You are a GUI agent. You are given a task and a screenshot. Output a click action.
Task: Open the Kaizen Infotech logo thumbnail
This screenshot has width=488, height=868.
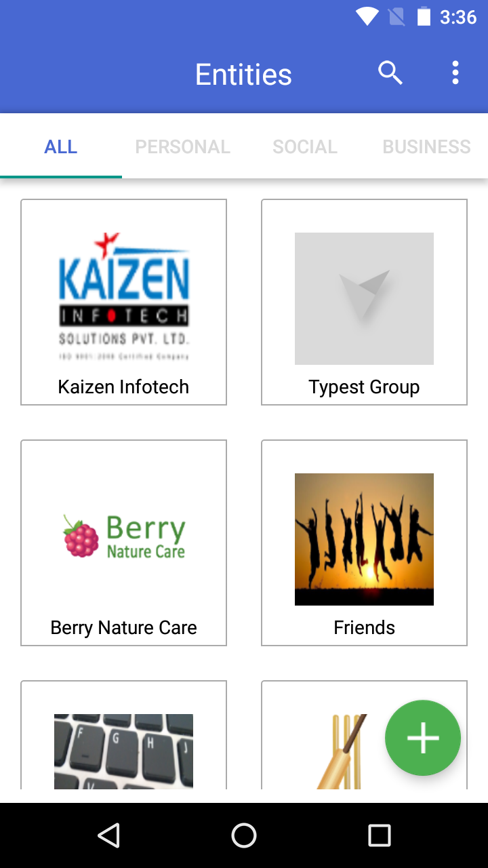pos(123,297)
